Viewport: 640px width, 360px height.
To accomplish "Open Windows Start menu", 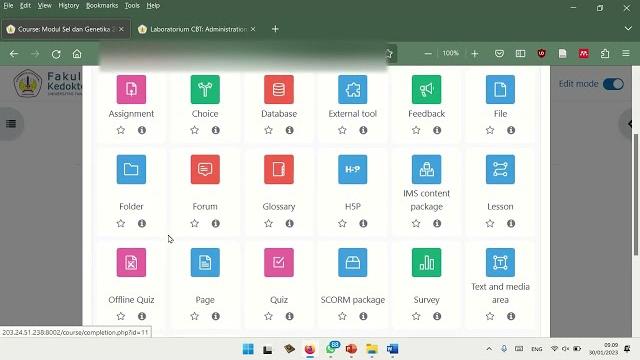I will (248, 349).
